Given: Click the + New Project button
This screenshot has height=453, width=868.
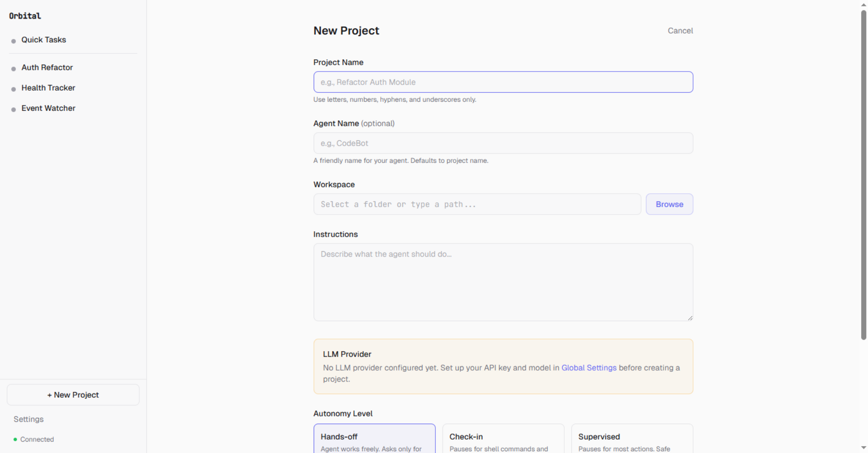Looking at the screenshot, I should (x=72, y=395).
